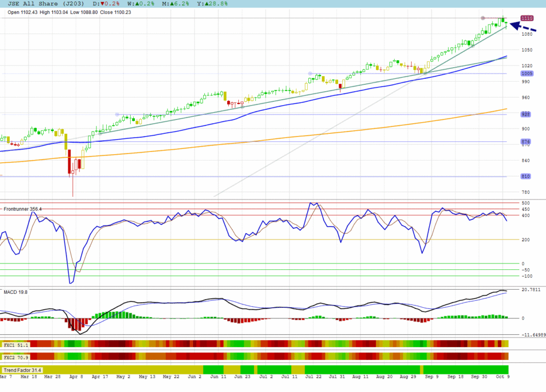Click the 928 support level tag
This screenshot has width=546, height=392.
point(526,114)
